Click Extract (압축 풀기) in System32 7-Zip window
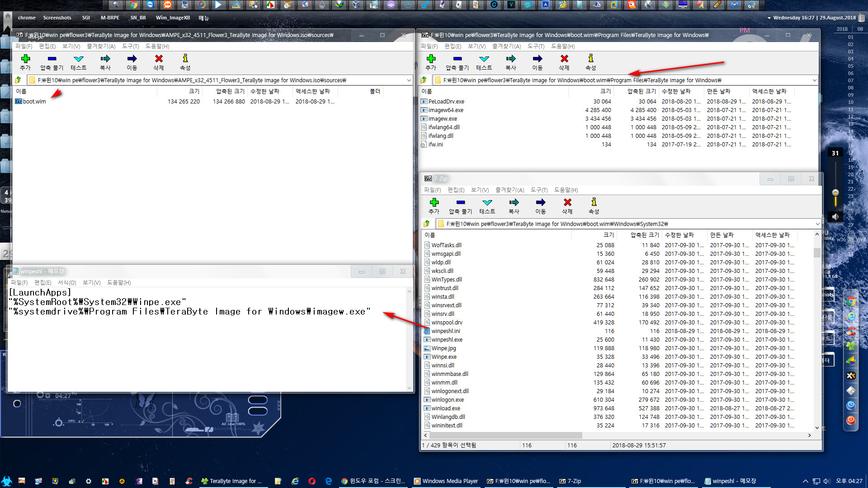Screen dimensions: 868x488 460,206
